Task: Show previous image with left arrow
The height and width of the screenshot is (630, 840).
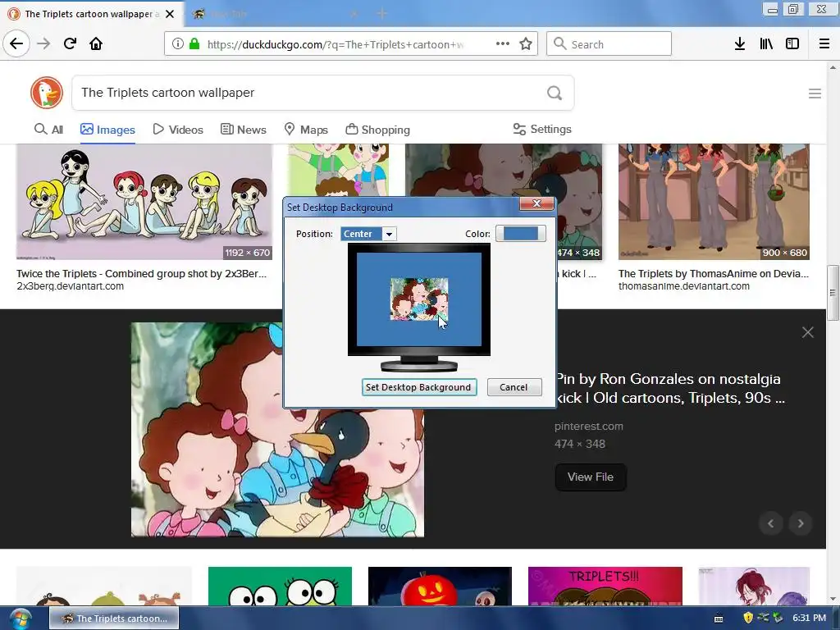Action: point(771,523)
